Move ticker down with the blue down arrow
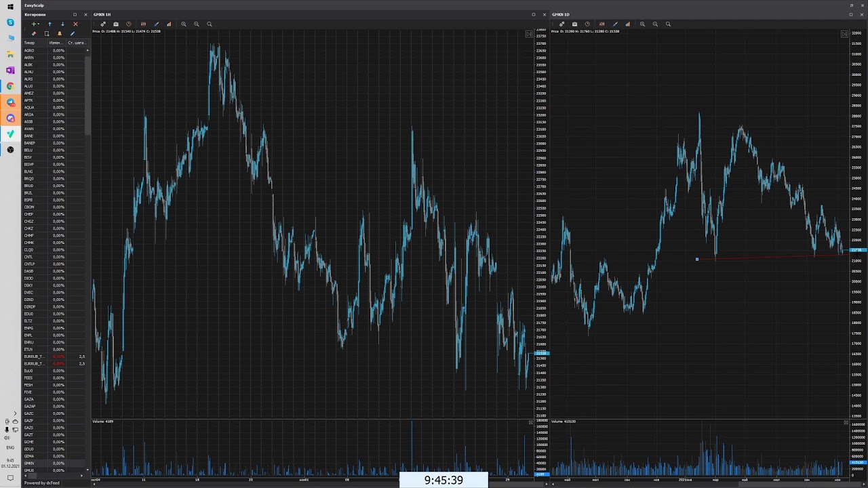 tap(62, 24)
